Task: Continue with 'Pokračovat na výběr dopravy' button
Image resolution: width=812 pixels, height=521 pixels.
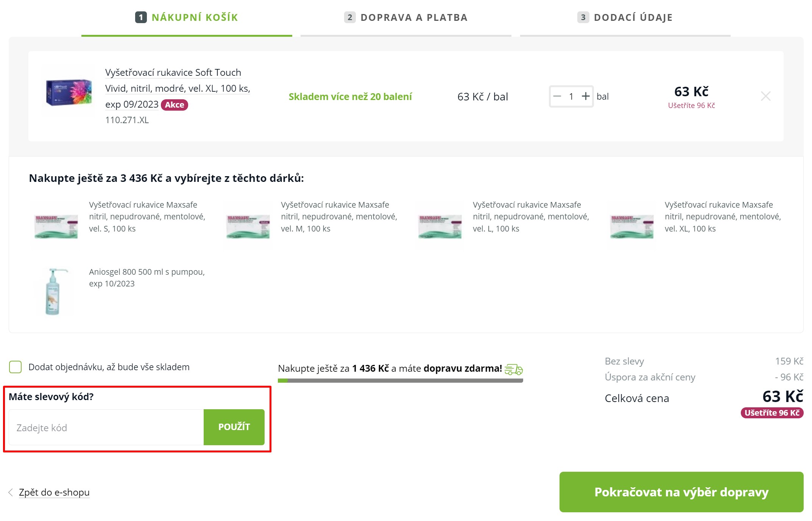Action: 681,492
